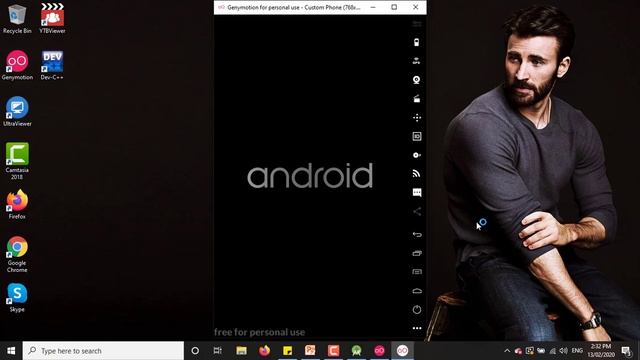The image size is (640, 360).
Task: Open PowerPoint from the taskbar
Action: coord(310,351)
